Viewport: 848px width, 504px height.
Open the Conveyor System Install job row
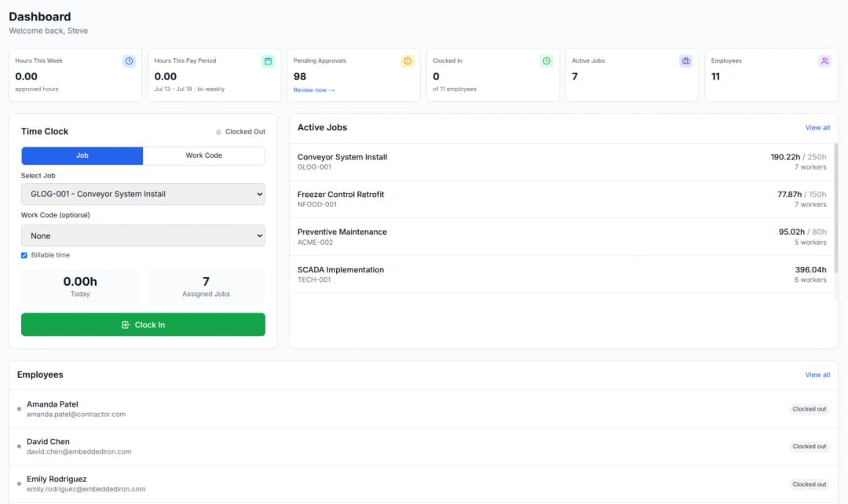point(562,162)
